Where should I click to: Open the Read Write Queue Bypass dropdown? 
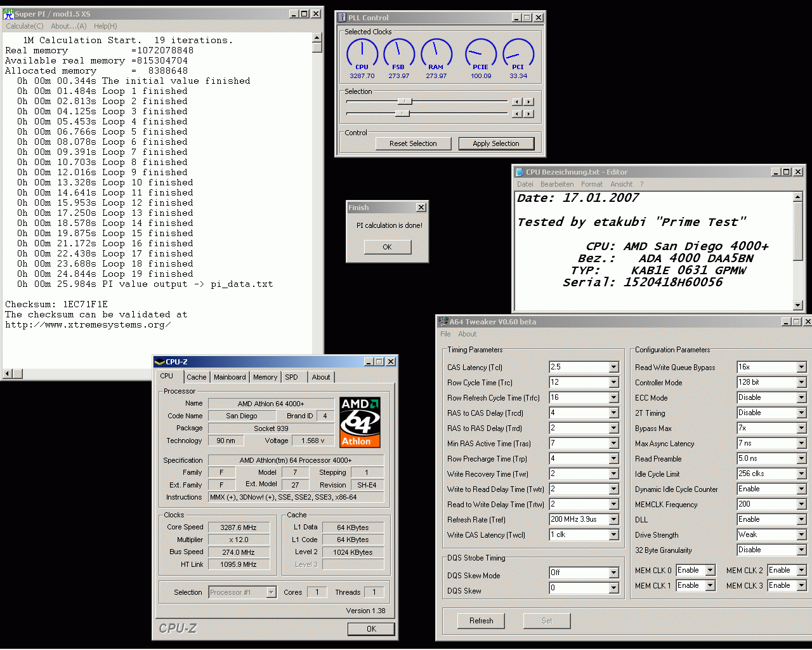point(801,367)
